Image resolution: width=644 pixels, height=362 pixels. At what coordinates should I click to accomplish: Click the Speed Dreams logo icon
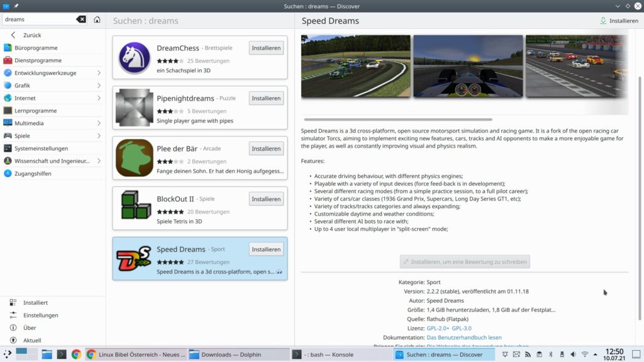click(x=133, y=258)
